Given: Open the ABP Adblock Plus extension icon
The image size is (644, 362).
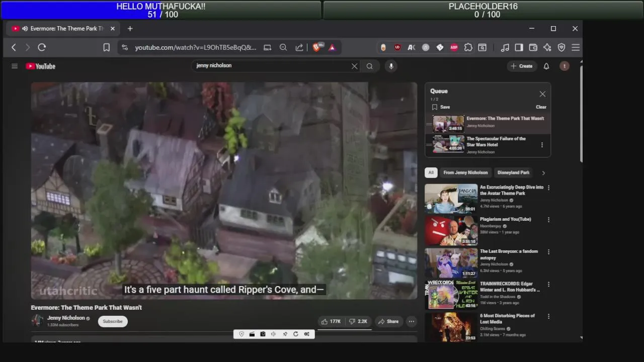Looking at the screenshot, I should pyautogui.click(x=454, y=47).
